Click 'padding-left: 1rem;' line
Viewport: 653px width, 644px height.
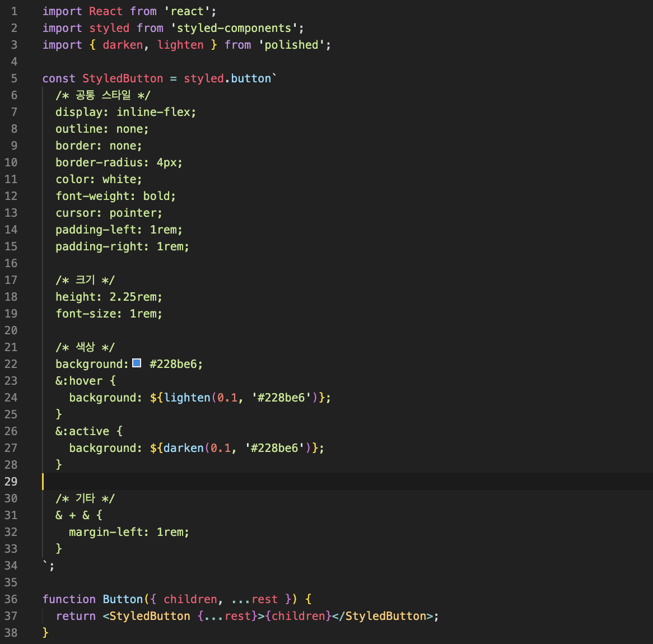point(119,230)
